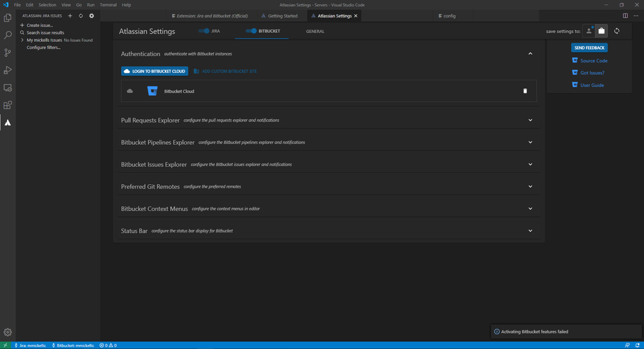Open the Edit menu
Viewport: 644px width, 349px height.
click(x=30, y=5)
